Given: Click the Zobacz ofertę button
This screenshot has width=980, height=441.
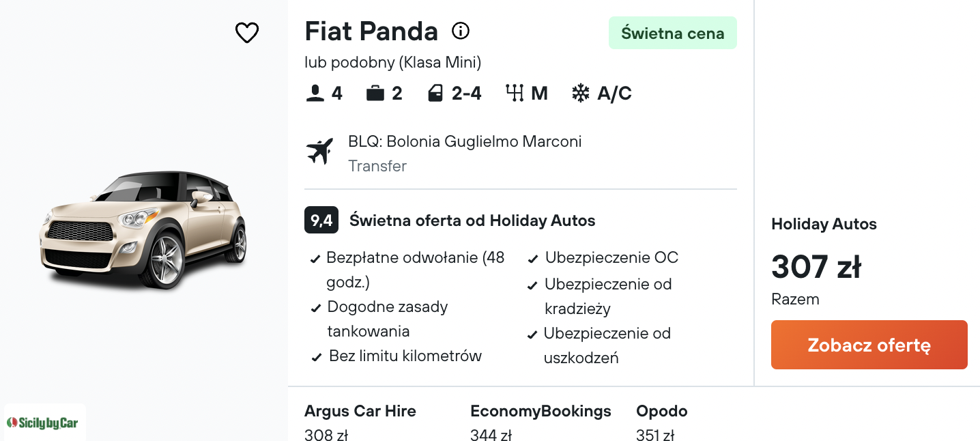Looking at the screenshot, I should point(869,345).
